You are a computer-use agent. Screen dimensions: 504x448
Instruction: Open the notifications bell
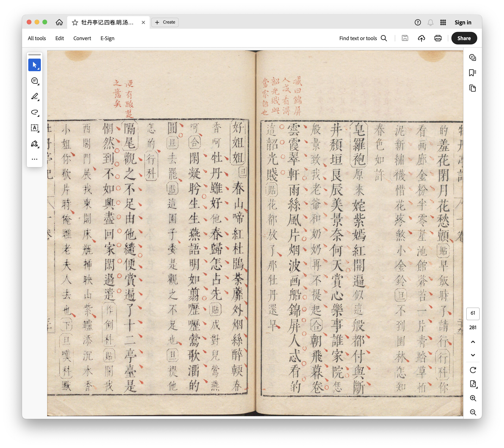click(430, 22)
